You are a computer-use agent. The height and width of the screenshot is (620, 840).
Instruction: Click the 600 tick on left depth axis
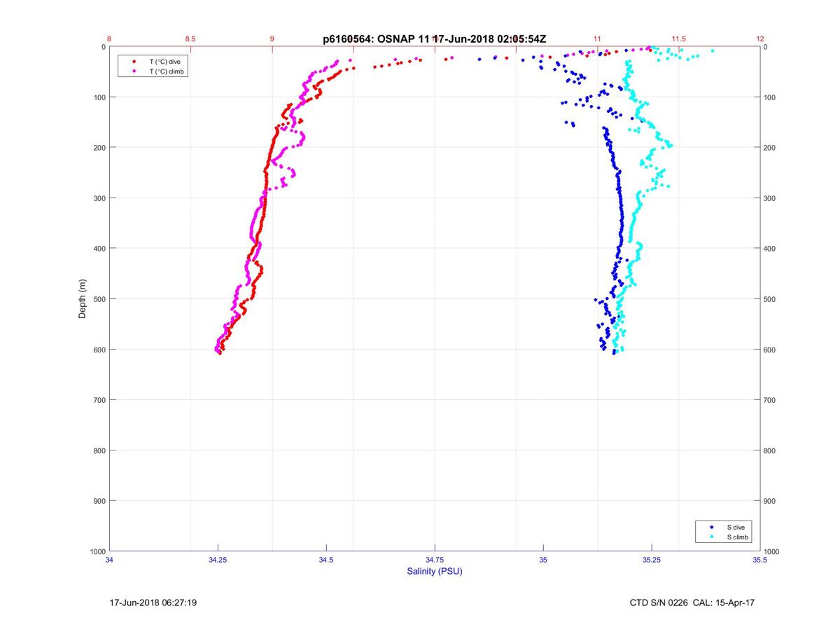(99, 350)
